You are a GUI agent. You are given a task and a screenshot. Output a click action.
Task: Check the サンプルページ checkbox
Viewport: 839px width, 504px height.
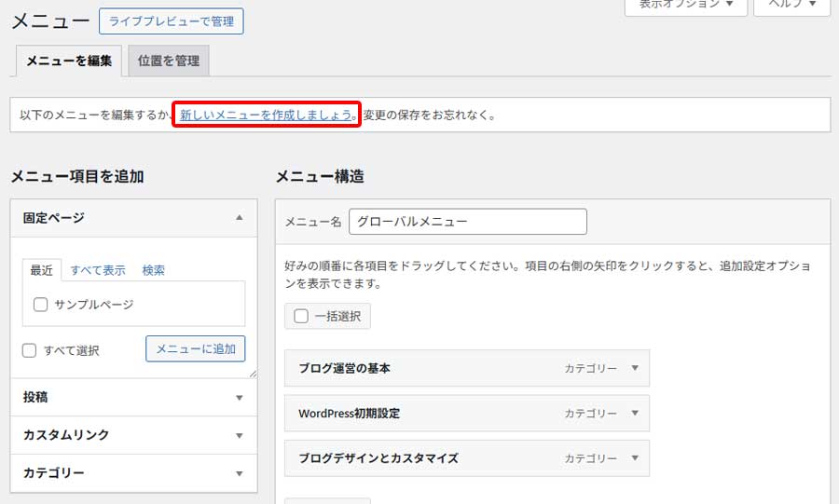(x=40, y=305)
